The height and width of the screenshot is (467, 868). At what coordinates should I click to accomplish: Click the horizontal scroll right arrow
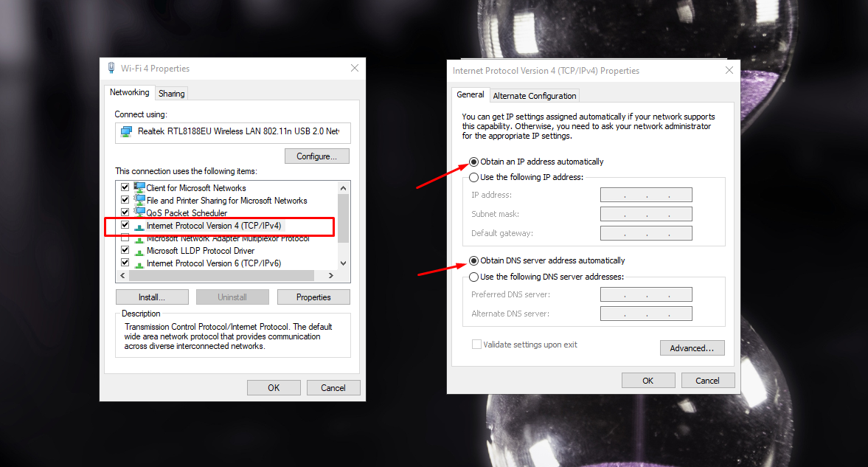[331, 275]
